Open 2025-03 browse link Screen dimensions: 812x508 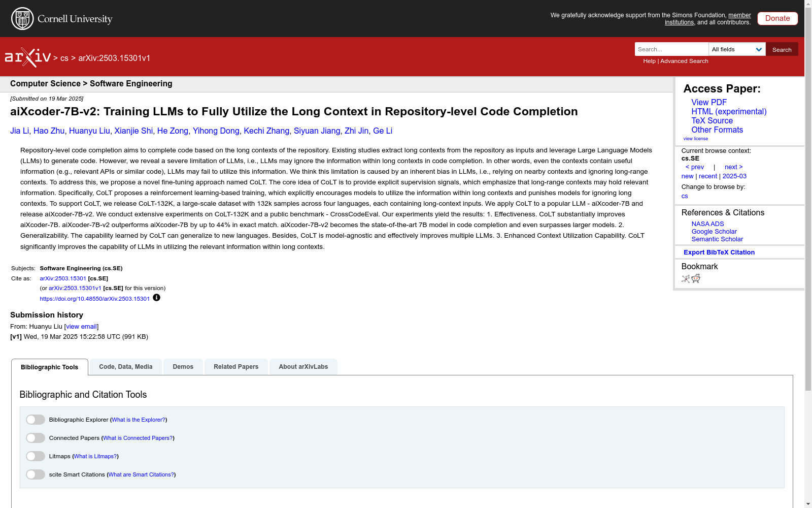pyautogui.click(x=734, y=176)
